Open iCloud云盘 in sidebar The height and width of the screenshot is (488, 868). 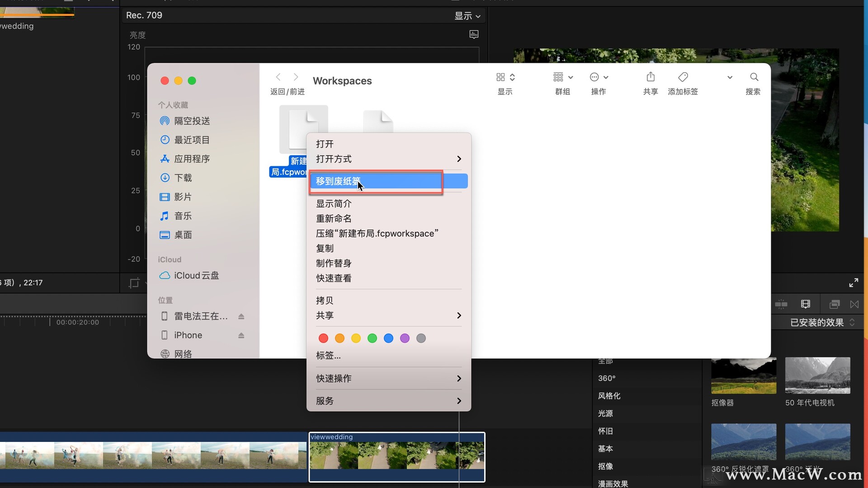189,276
